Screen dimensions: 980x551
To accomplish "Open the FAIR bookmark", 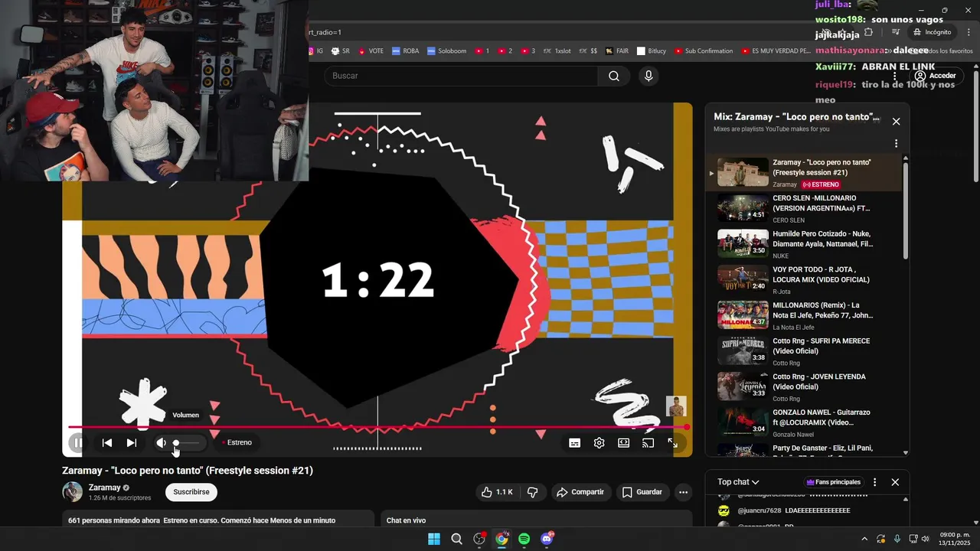I will pyautogui.click(x=617, y=51).
